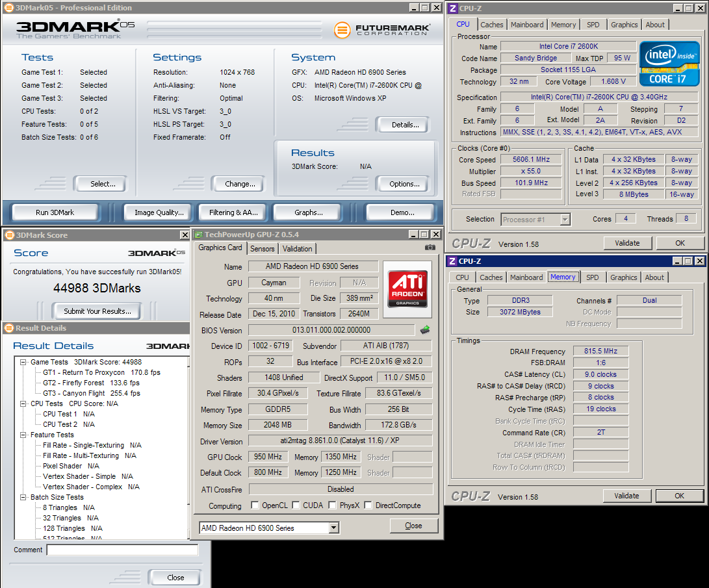
Task: Click the Intel Core i7 inside logo
Action: point(669,64)
